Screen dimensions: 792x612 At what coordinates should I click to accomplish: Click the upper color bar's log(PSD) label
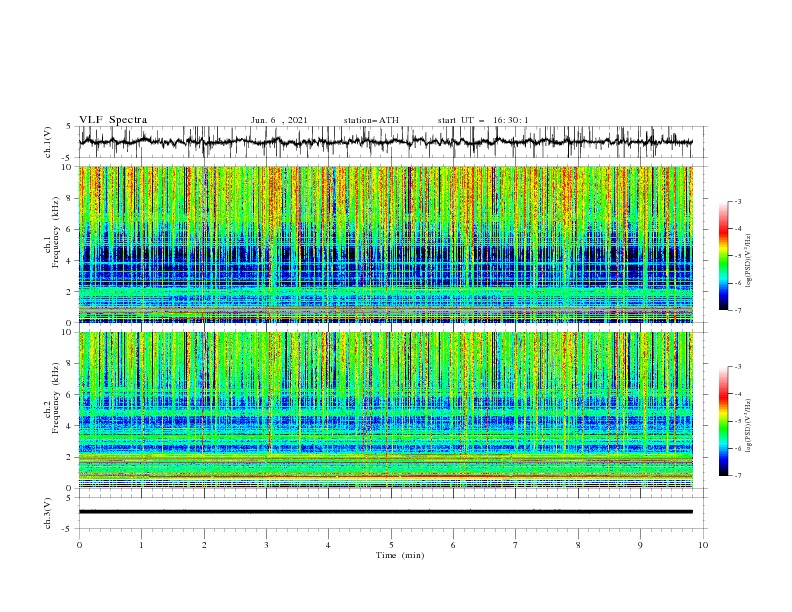coord(748,260)
